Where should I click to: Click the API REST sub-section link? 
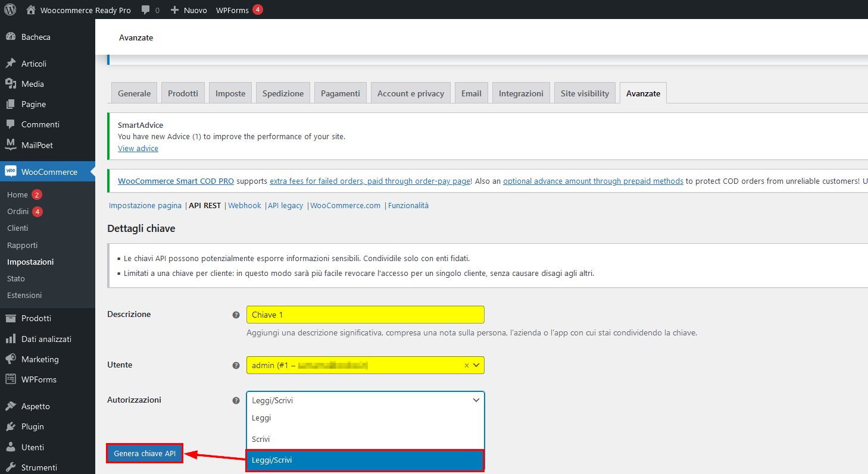205,206
